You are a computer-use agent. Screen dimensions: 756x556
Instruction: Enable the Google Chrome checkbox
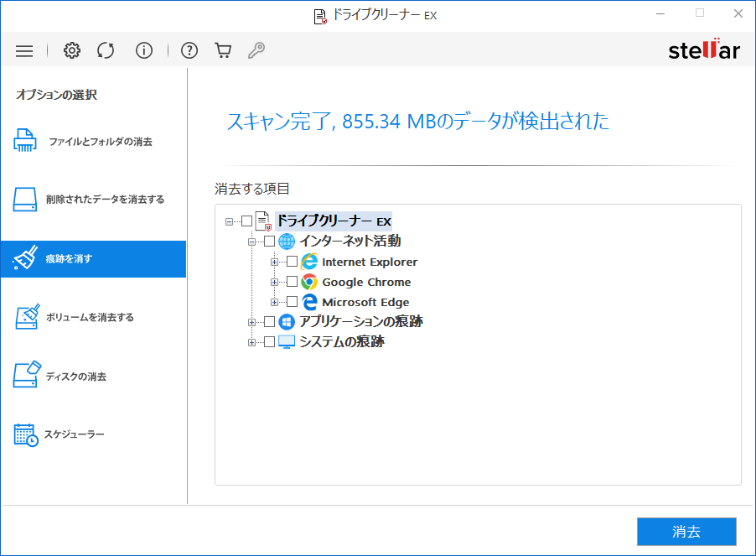tap(293, 282)
